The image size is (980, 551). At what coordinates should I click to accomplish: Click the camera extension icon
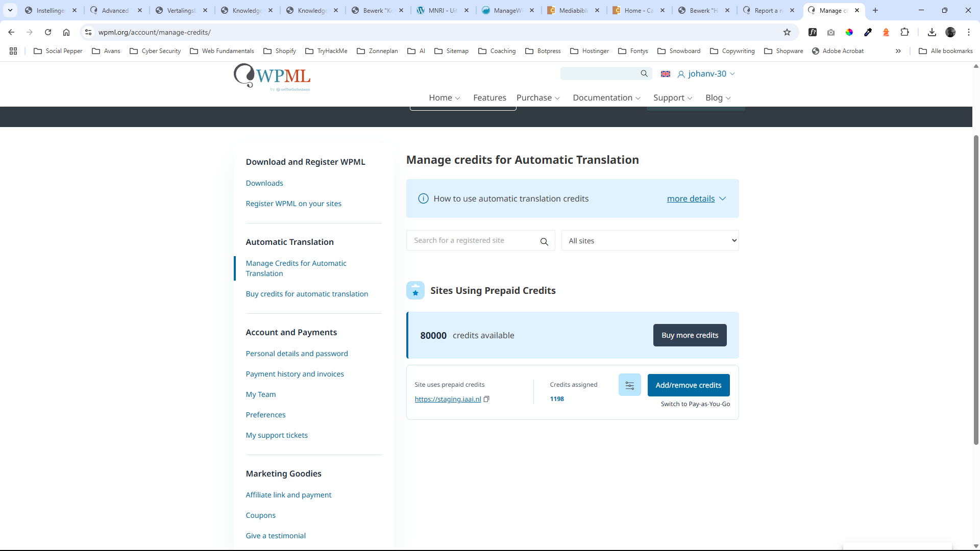pos(831,32)
